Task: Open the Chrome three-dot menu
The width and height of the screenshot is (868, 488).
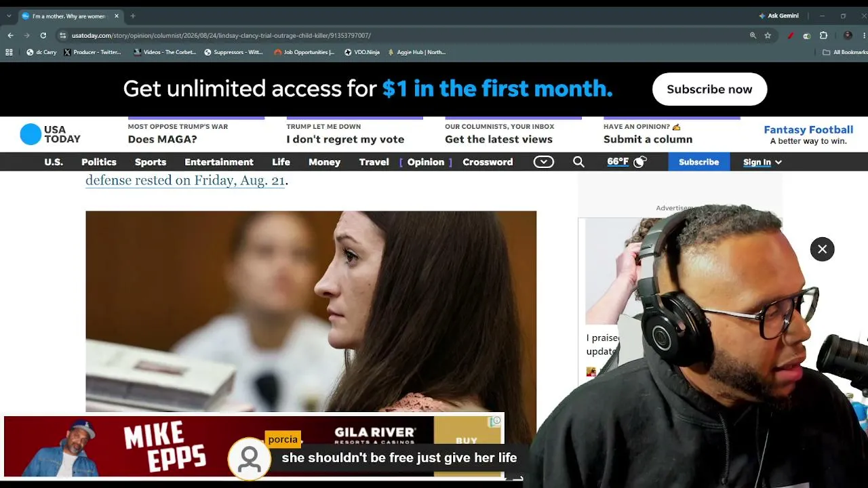Action: click(x=865, y=35)
